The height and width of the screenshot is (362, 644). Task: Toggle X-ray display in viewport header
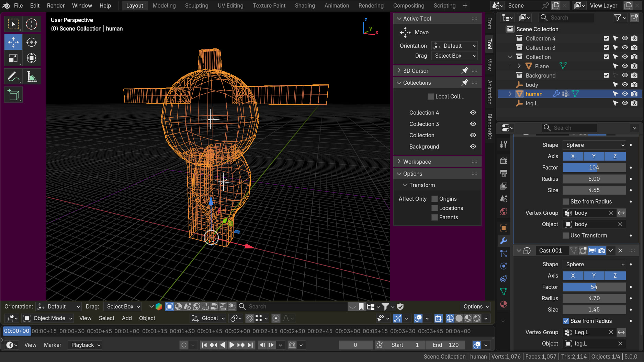(x=439, y=318)
